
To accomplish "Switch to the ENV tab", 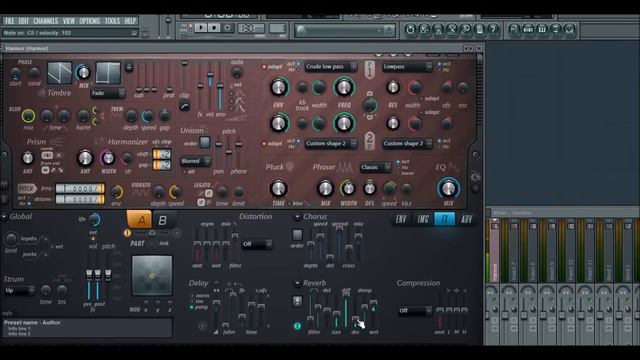I will click(401, 219).
